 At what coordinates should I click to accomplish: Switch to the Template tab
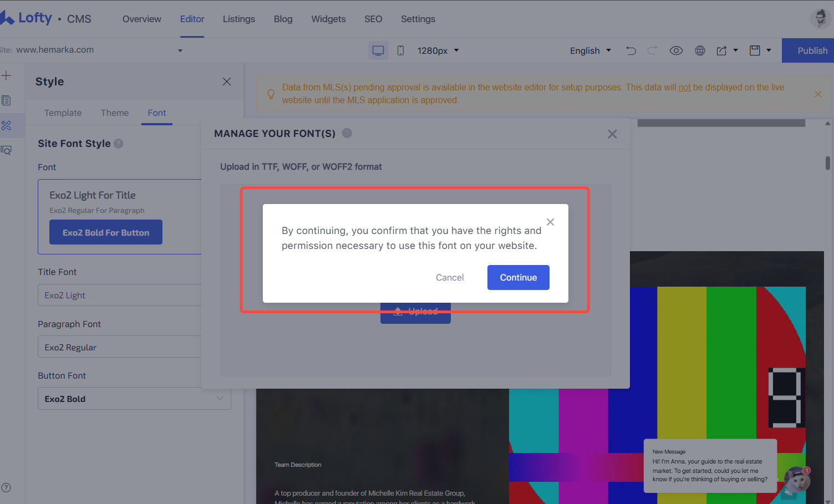pos(63,113)
